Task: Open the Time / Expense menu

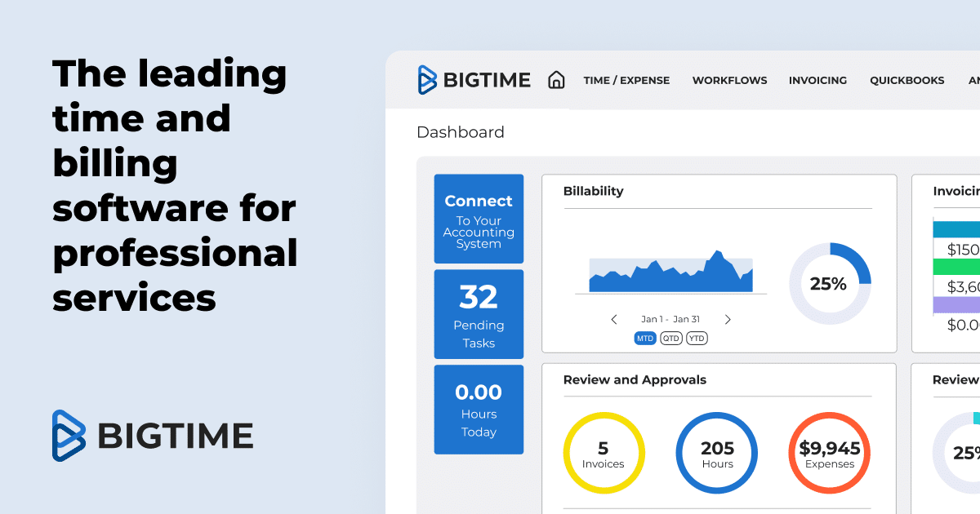Action: pyautogui.click(x=626, y=80)
